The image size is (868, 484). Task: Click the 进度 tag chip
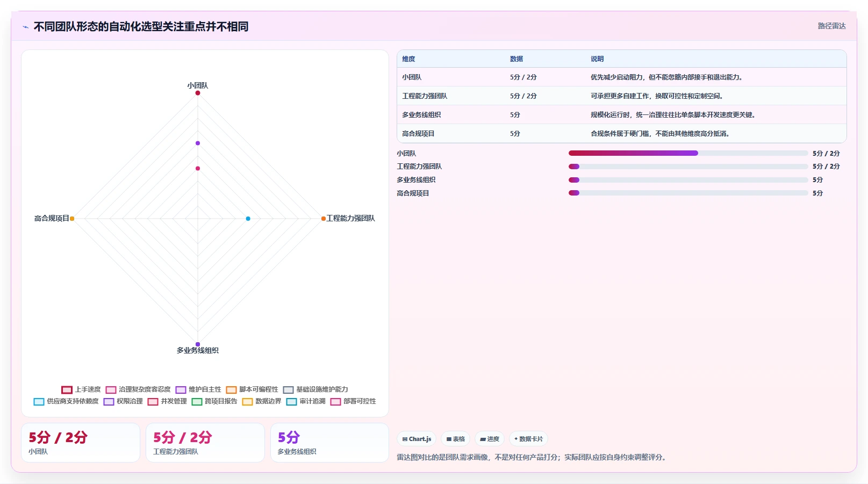point(490,439)
